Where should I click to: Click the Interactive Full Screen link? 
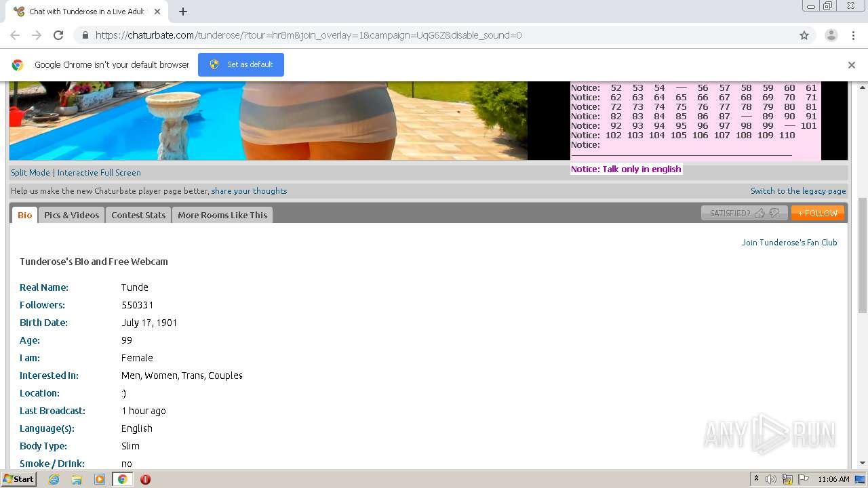tap(99, 173)
